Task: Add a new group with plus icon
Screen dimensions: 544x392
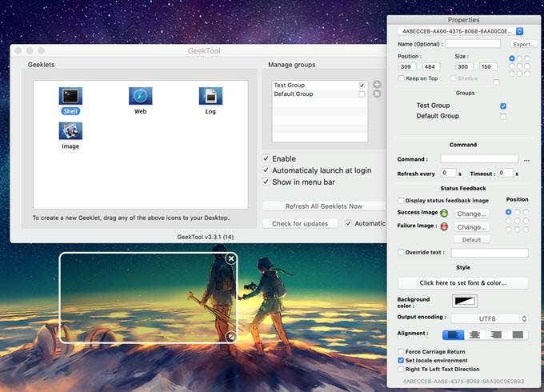Action: [377, 84]
